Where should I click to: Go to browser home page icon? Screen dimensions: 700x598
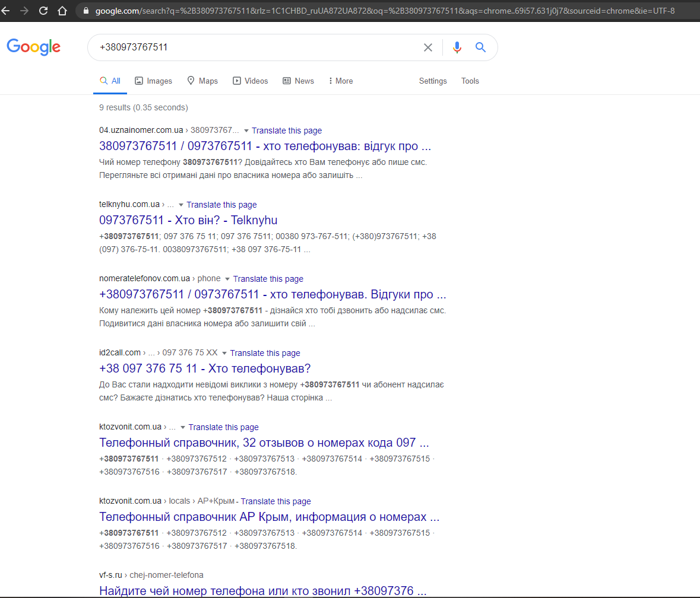coord(62,11)
